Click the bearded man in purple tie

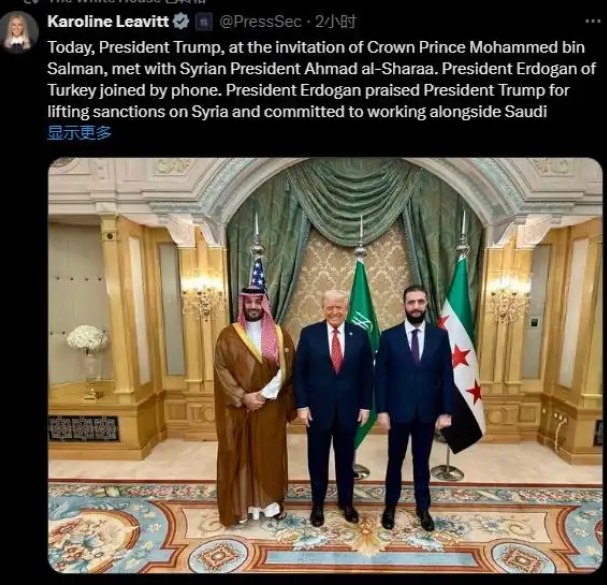point(413,407)
